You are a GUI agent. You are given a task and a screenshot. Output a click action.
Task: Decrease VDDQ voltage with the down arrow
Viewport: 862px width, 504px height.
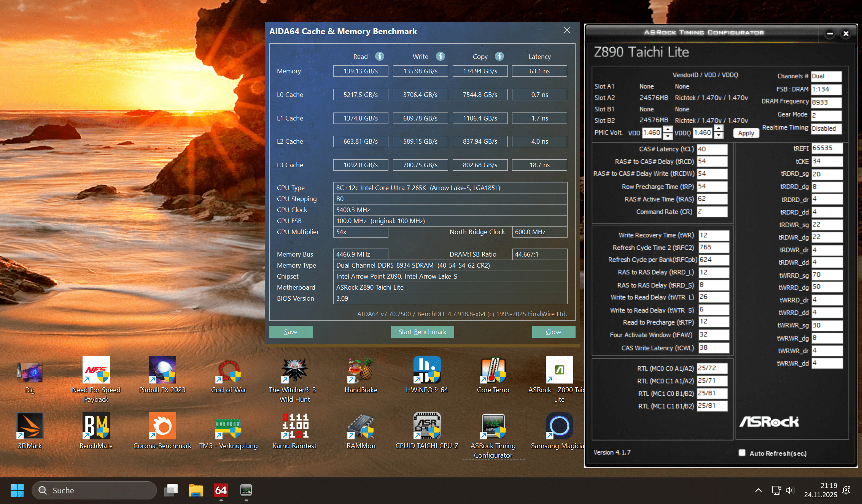[x=719, y=136]
